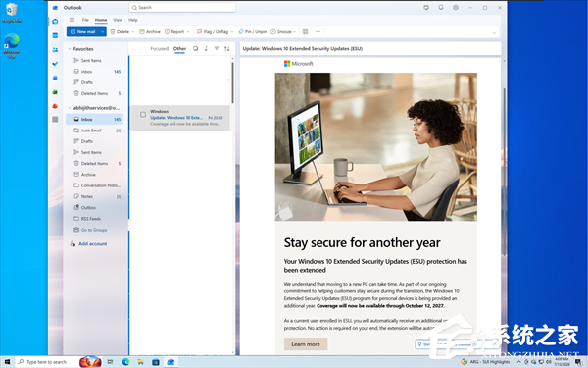Expand the ribbon display options chevron
Screen dimensions: 588x368
[494, 33]
